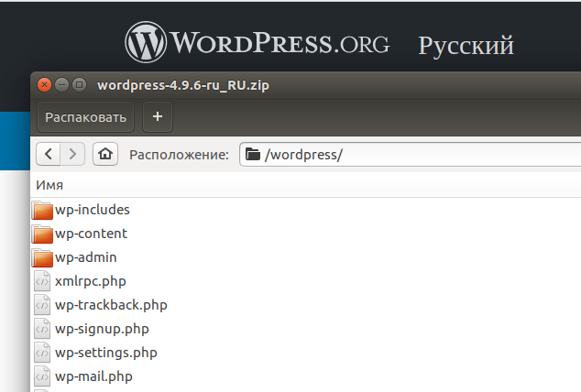
Task: Select the wp-includes folder icon
Action: (42, 211)
